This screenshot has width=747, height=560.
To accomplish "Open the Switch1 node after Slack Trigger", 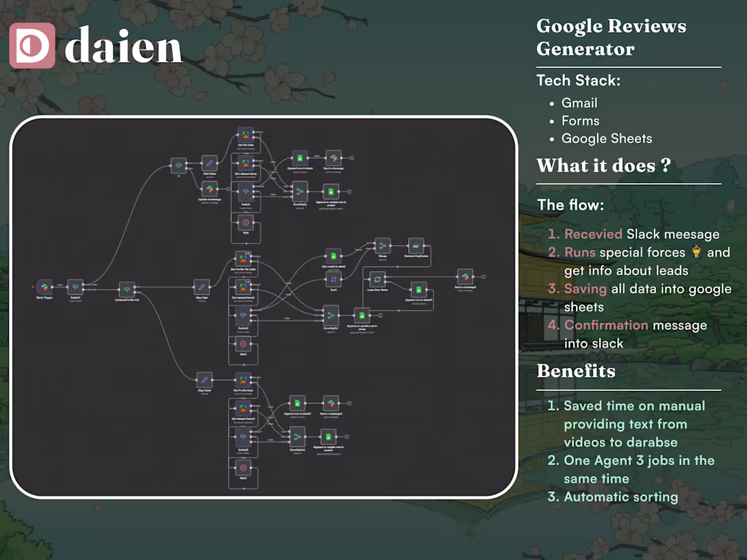I will [75, 286].
